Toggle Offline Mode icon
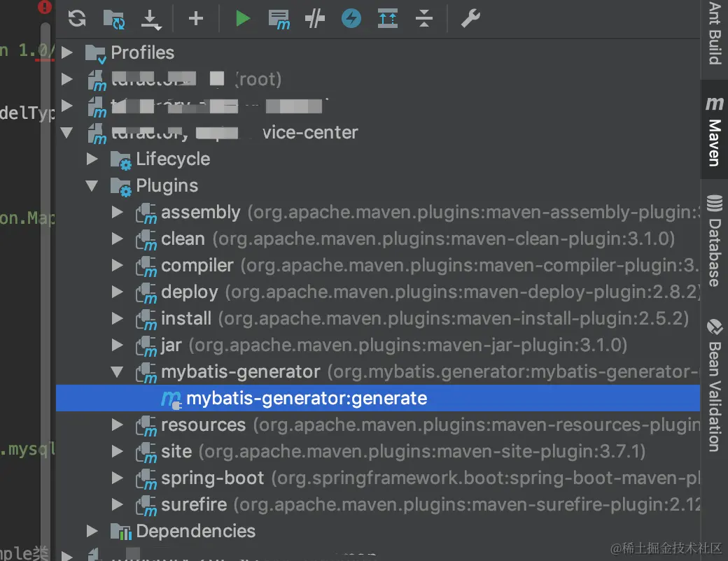Screen dimensions: 728x561 pyautogui.click(x=315, y=19)
